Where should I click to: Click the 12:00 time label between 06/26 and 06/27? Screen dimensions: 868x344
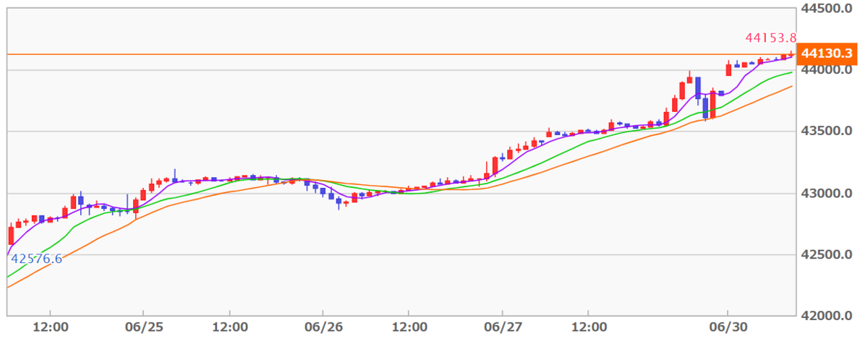tap(408, 328)
